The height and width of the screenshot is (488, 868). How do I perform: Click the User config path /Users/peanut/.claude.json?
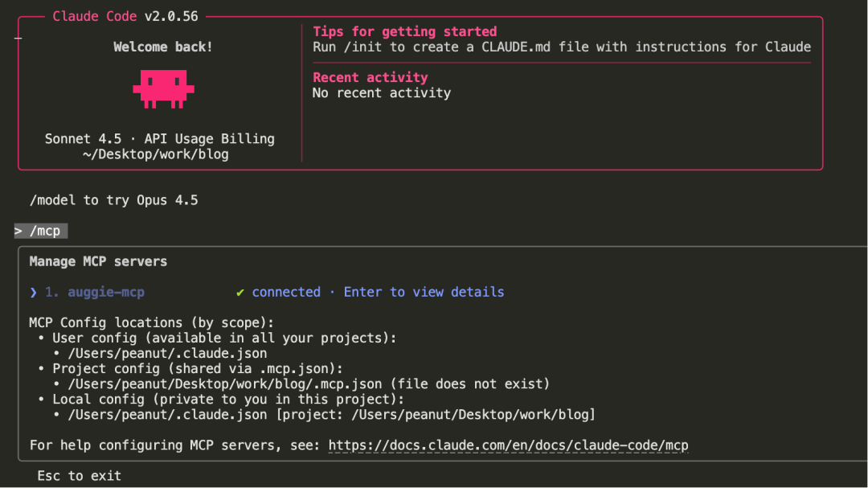click(x=167, y=353)
